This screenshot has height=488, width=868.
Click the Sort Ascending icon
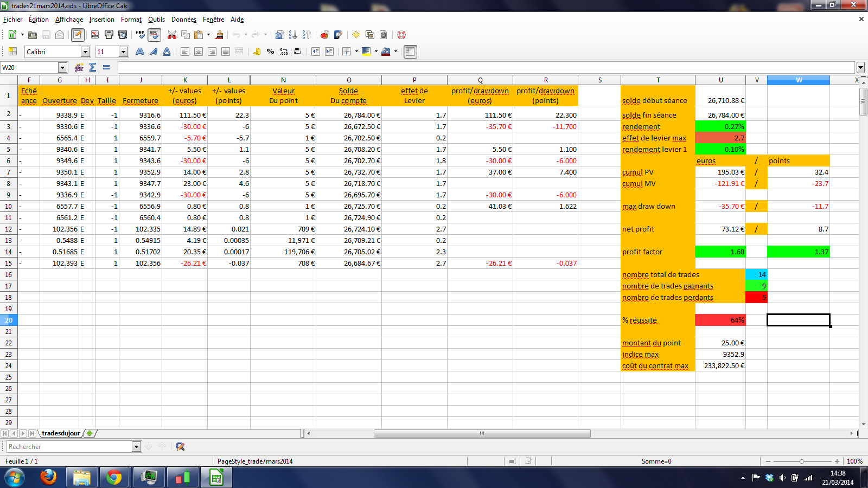point(293,35)
